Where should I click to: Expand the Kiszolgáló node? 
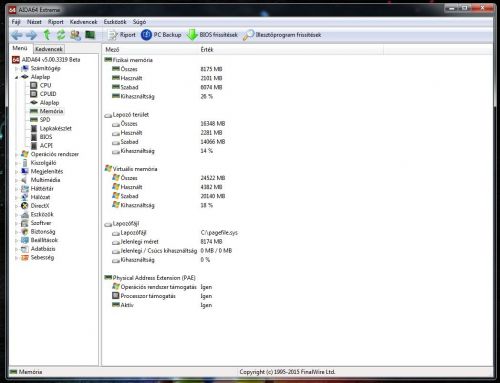click(16, 163)
